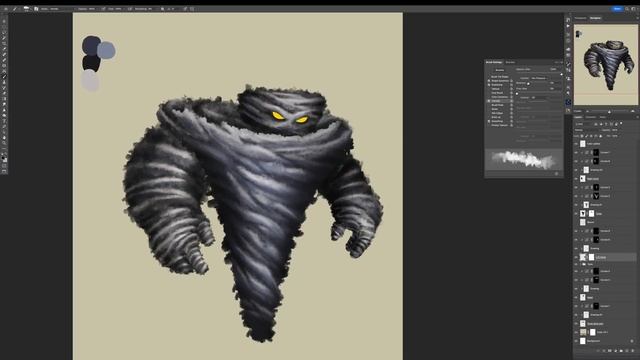Enable the Noise checkbox

click(x=489, y=109)
